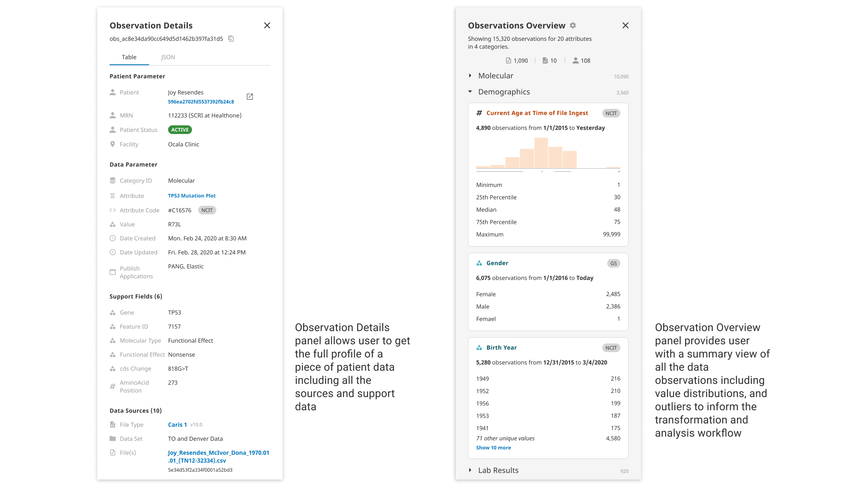This screenshot has width=868, height=489.
Task: Open Observations Overview settings gear
Action: pos(573,26)
